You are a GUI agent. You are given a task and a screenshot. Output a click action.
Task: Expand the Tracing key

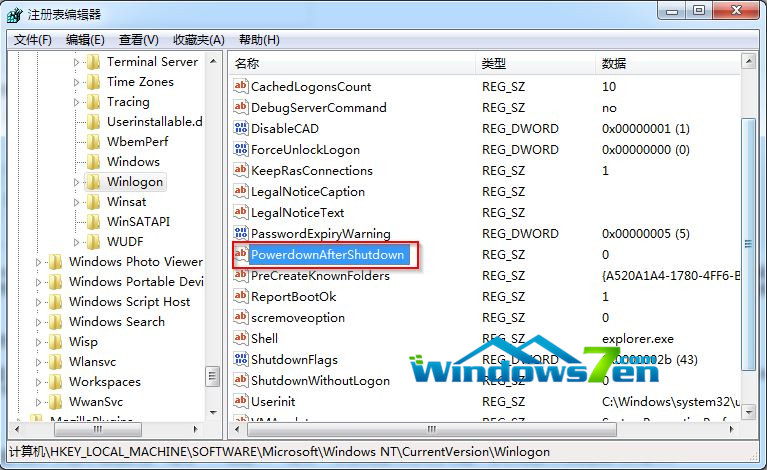click(x=76, y=102)
